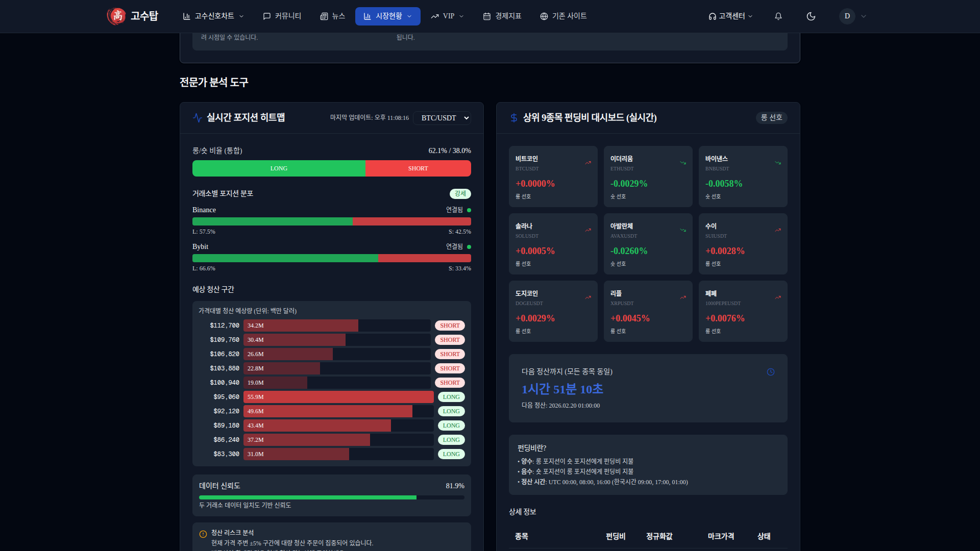Click the down-trend arrow on 이더리움 card
Image resolution: width=980 pixels, height=551 pixels.
tap(683, 163)
